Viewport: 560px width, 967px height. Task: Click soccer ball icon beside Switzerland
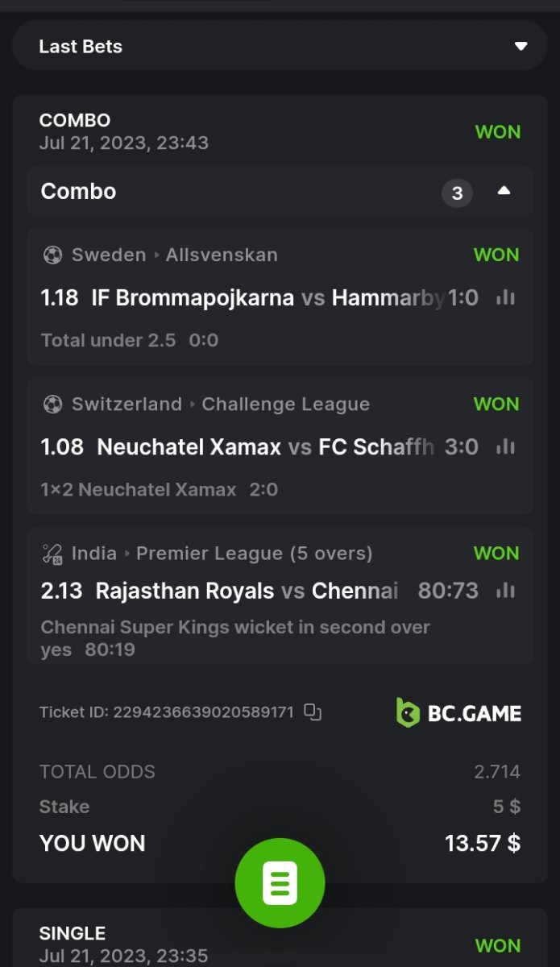coord(52,405)
